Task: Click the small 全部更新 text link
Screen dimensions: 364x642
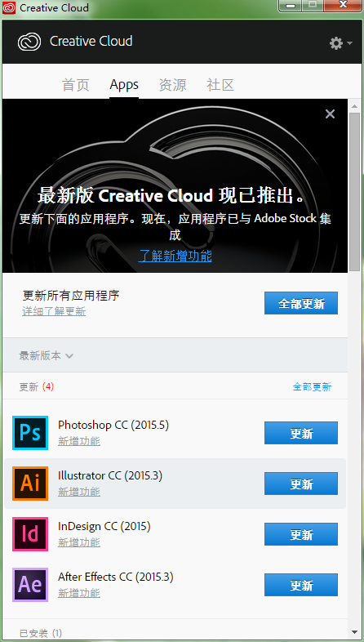Action: coord(312,387)
